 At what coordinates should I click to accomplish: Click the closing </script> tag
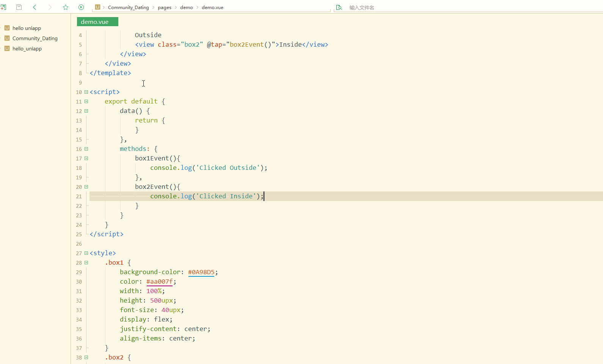(107, 234)
